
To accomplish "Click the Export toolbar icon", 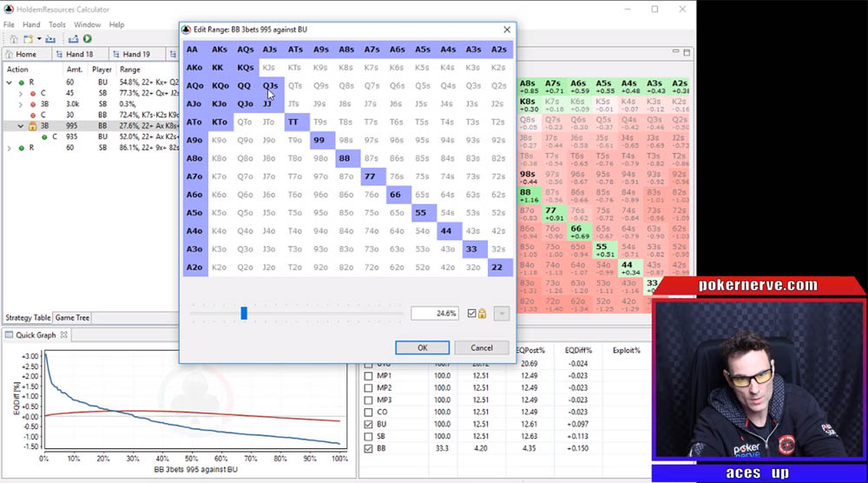I will 73,39.
